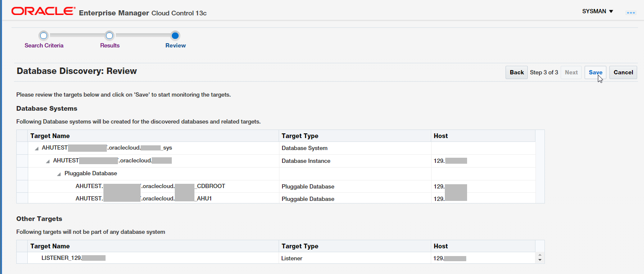This screenshot has height=274, width=644.
Task: Go back with the Back button
Action: pos(516,72)
